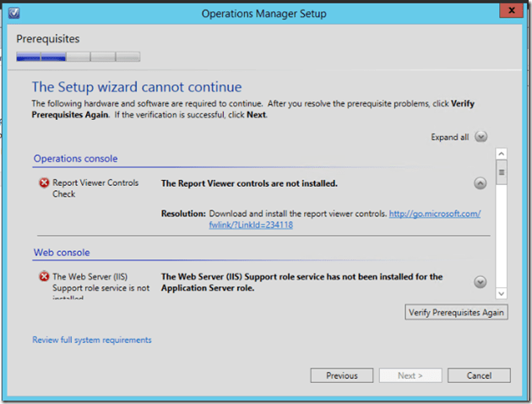Go back with the Previous button

341,375
